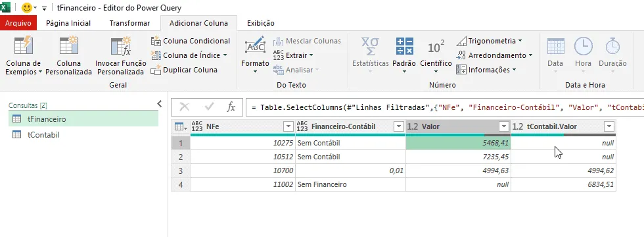Switch to the Transformar tab

point(130,23)
